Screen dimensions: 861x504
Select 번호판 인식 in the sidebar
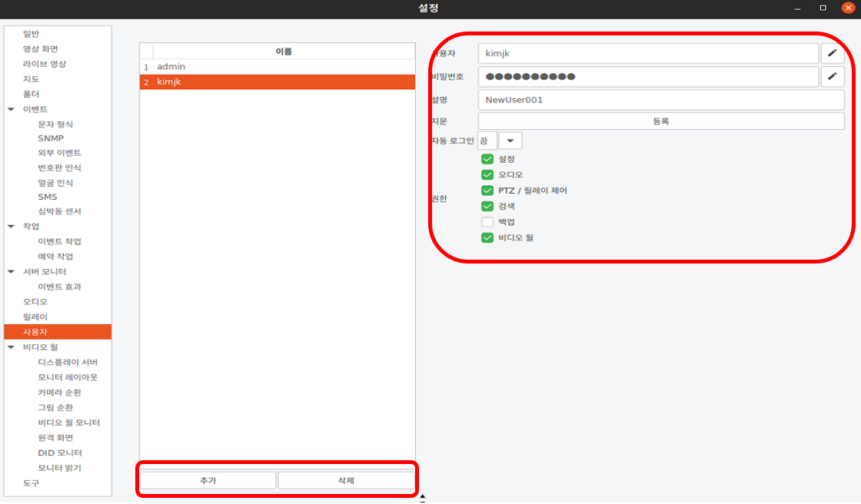click(x=59, y=167)
